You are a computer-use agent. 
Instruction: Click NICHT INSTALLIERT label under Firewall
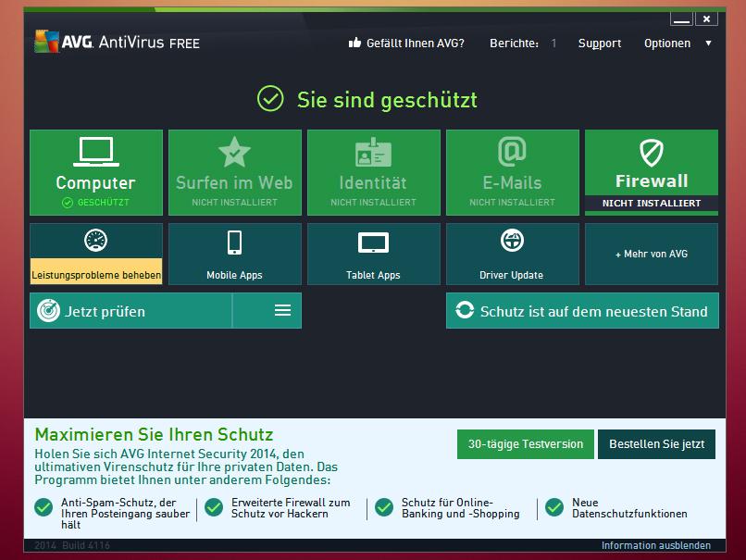pos(652,203)
